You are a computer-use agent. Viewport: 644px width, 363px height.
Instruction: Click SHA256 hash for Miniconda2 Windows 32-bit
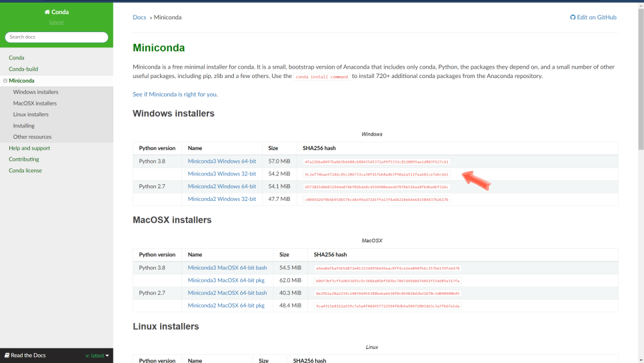377,200
